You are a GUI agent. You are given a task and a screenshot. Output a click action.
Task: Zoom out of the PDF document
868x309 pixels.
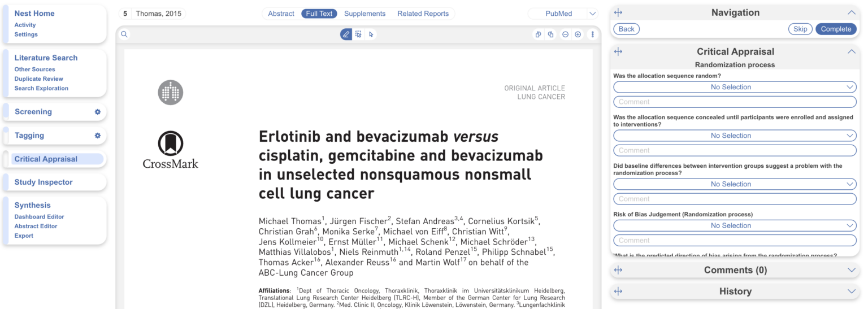pyautogui.click(x=565, y=34)
